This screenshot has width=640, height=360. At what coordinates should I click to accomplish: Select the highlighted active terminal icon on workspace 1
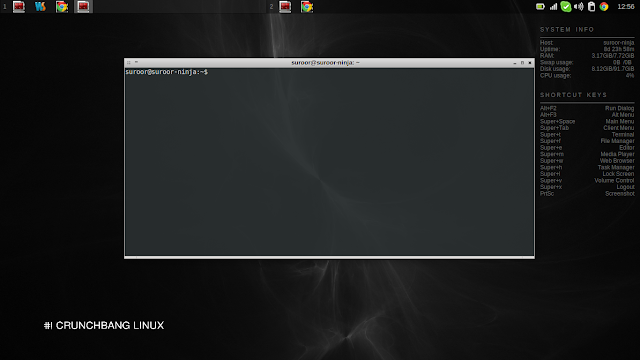83,7
